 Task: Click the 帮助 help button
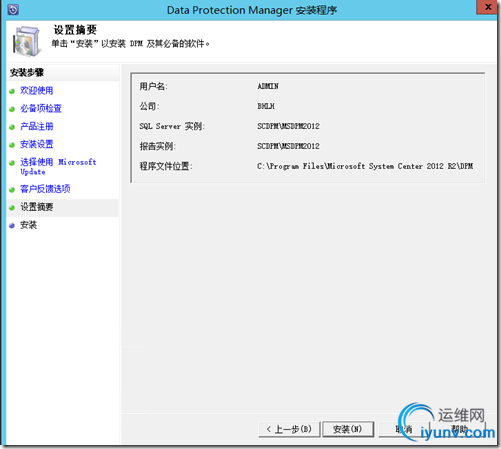pyautogui.click(x=459, y=429)
